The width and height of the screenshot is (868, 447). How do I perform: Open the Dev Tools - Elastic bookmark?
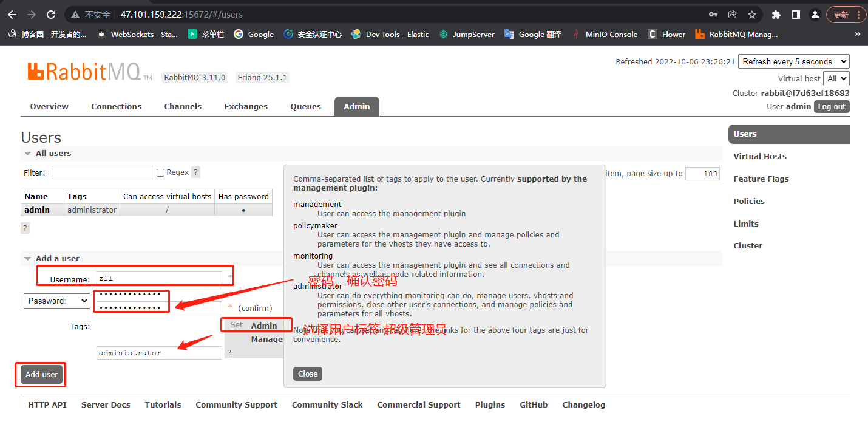tap(390, 35)
